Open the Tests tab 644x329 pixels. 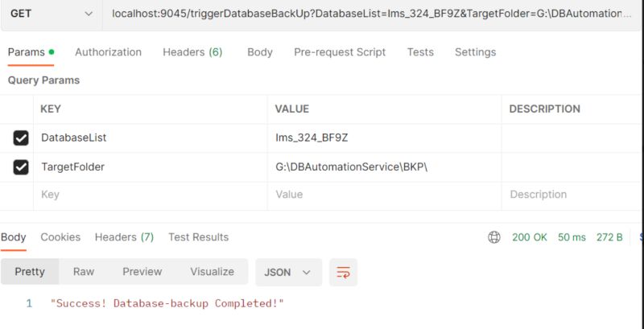pyautogui.click(x=420, y=52)
